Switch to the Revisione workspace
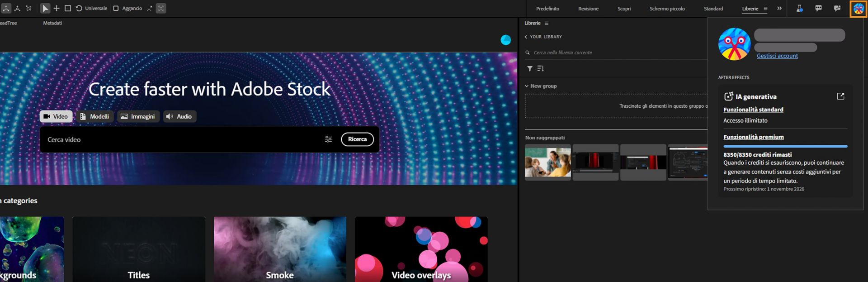The height and width of the screenshot is (282, 868). pos(588,9)
